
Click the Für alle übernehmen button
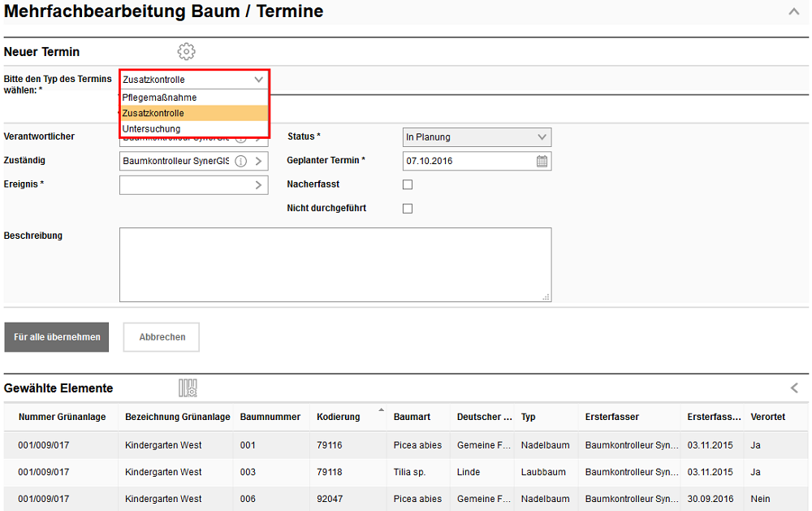57,337
